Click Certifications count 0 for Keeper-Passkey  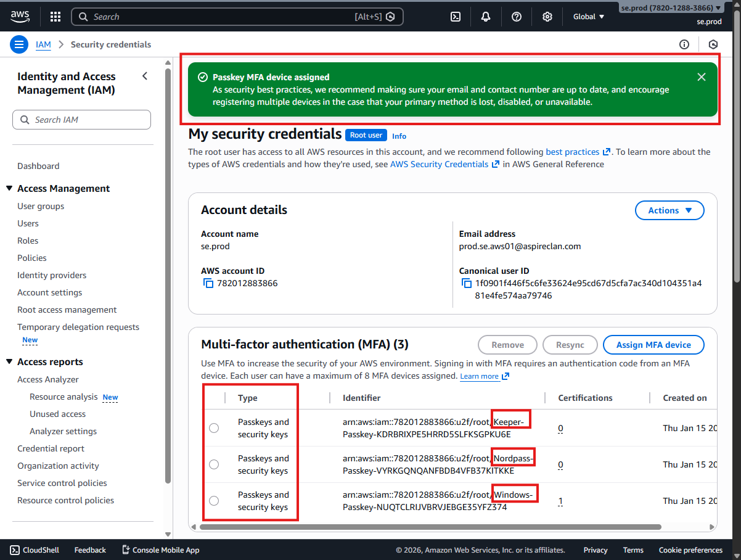560,428
